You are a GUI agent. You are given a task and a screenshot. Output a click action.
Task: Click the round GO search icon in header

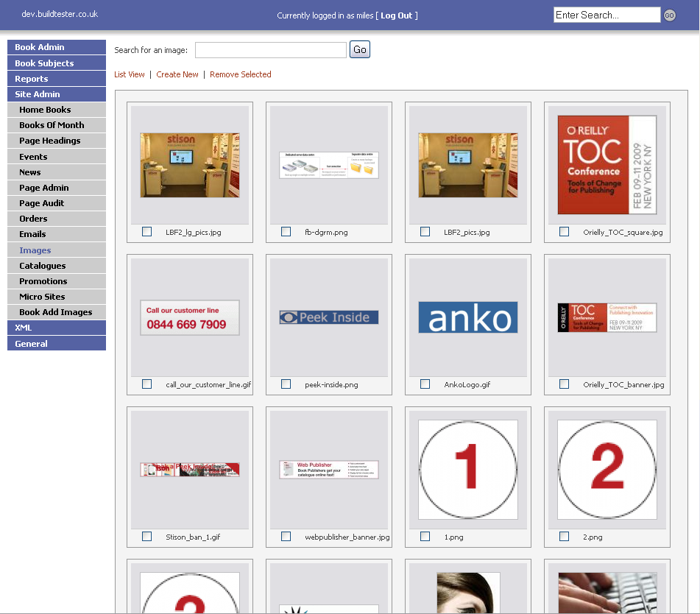tap(669, 15)
